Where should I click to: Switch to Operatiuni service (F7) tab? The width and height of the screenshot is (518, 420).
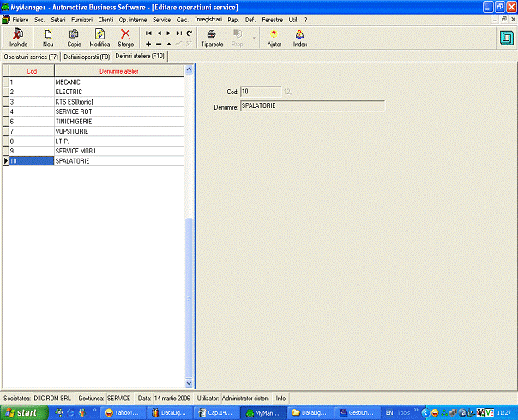point(30,57)
